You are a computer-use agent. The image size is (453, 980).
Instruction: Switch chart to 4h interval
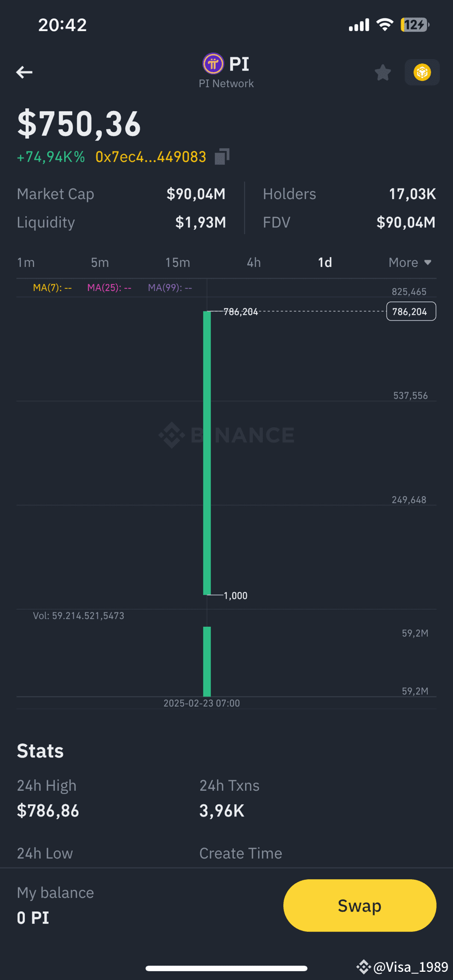(x=254, y=262)
